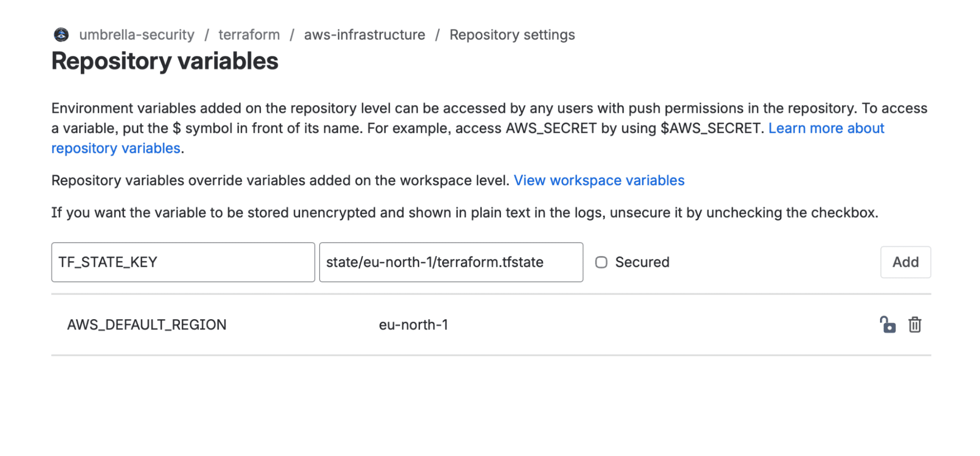Viewport: 980px width, 456px height.
Task: Open the umbrella-security breadcrumb link
Action: pos(137,35)
